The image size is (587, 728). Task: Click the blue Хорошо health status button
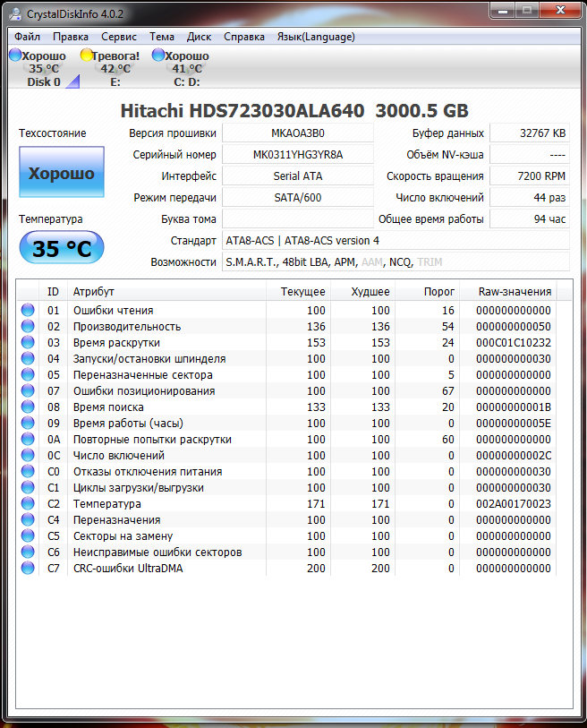[x=62, y=172]
